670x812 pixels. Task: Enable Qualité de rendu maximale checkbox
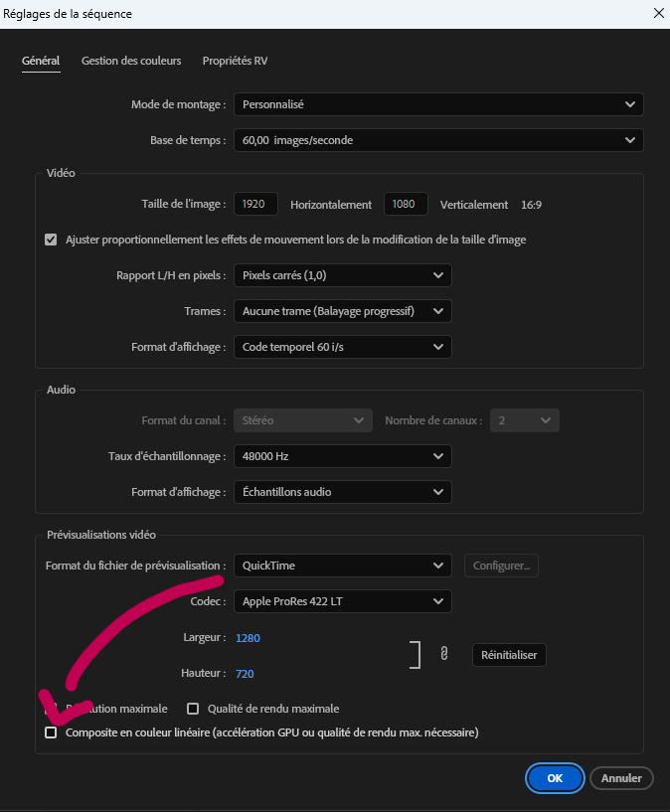(193, 709)
